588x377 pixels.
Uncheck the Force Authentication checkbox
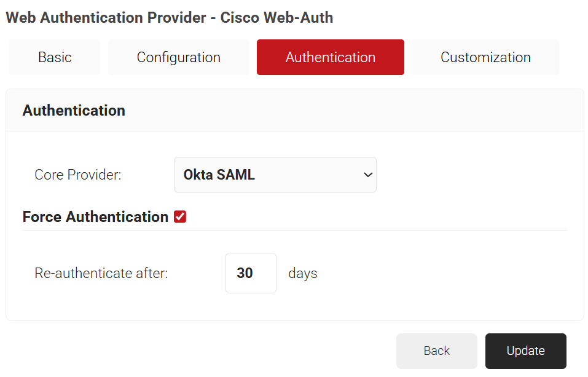[x=180, y=216]
